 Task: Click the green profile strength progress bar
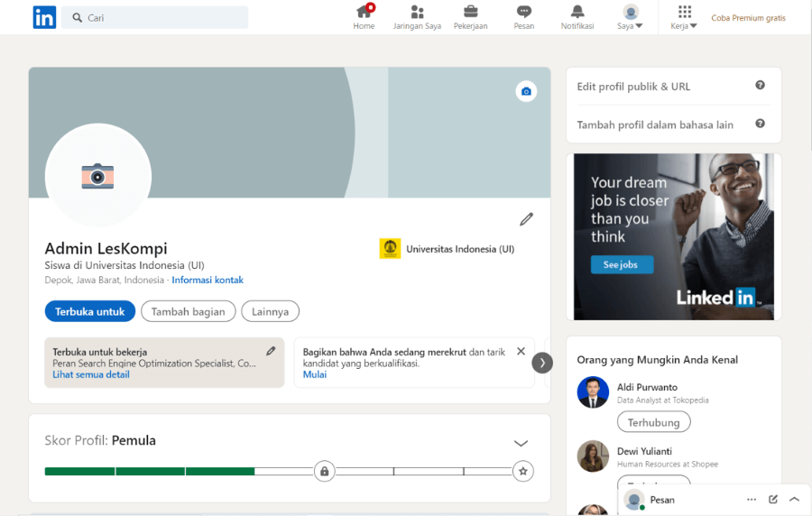pos(150,472)
